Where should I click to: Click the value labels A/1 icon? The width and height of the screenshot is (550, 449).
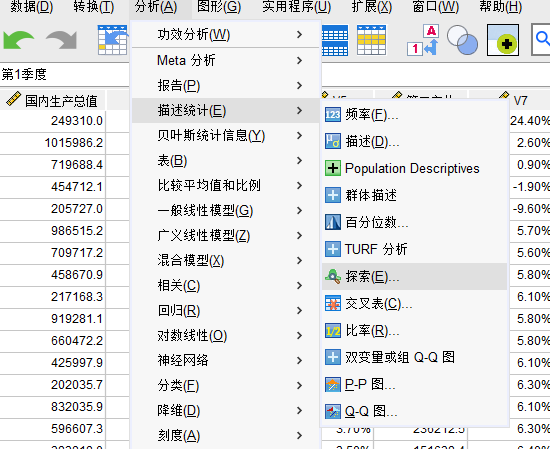coord(423,40)
